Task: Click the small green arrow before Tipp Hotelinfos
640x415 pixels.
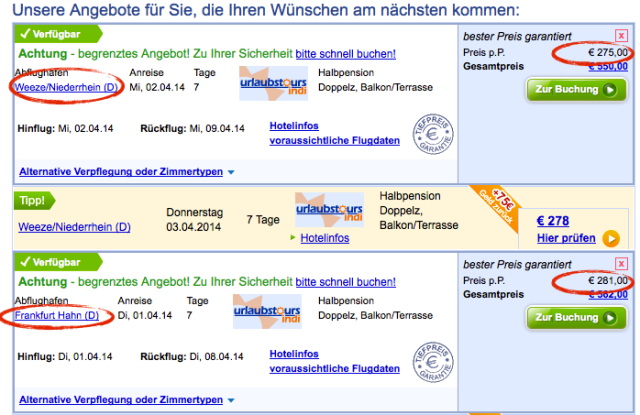Action: click(292, 237)
